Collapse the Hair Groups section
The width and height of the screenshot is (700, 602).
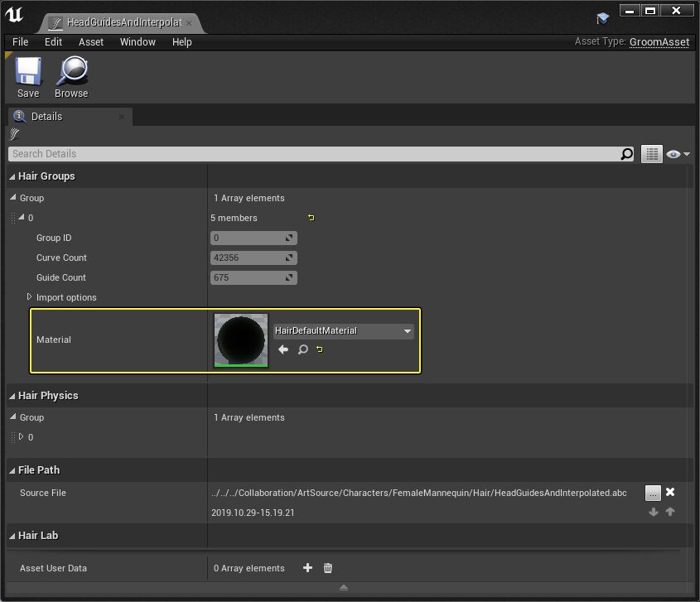coord(12,176)
